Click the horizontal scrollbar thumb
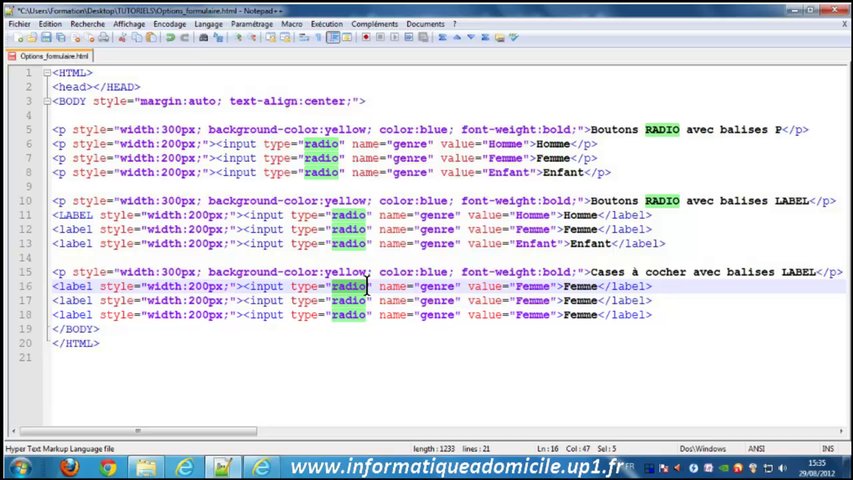Viewport: 853px width, 480px height. click(138, 431)
